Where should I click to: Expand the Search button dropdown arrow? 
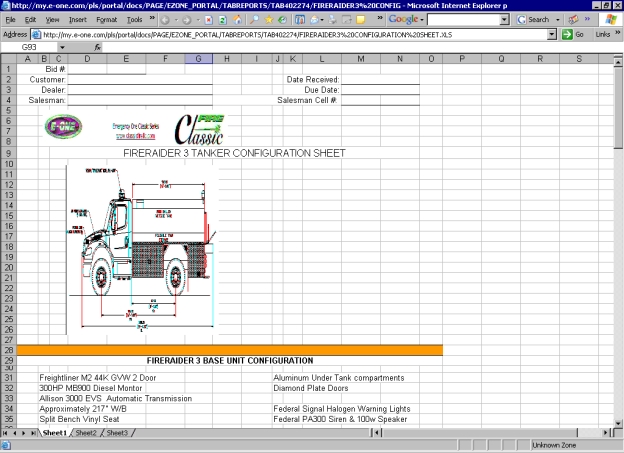pyautogui.click(x=558, y=20)
